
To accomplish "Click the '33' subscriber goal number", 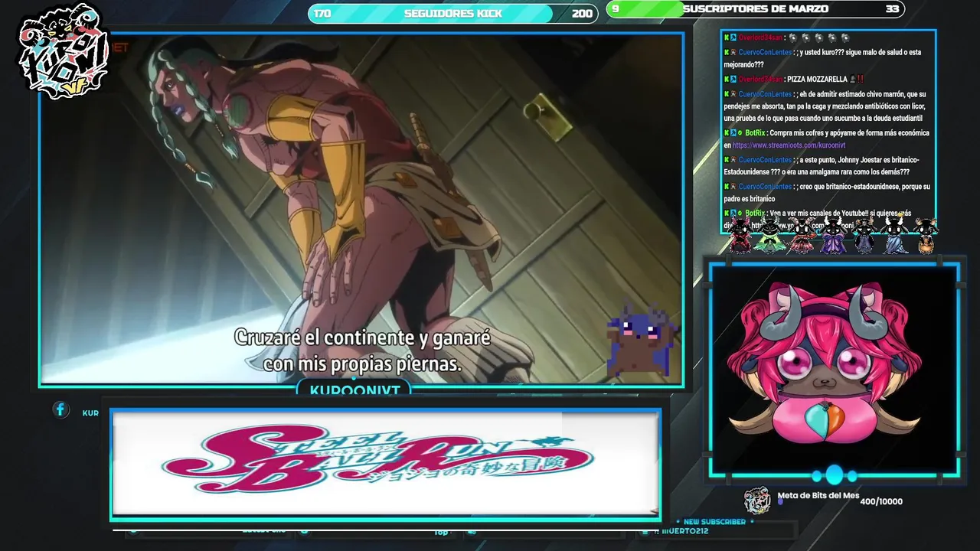I will pos(892,9).
